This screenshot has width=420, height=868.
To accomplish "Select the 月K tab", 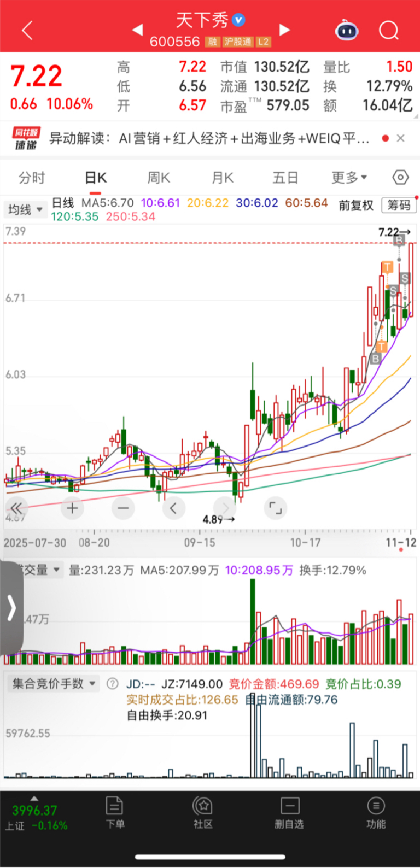I will click(223, 178).
